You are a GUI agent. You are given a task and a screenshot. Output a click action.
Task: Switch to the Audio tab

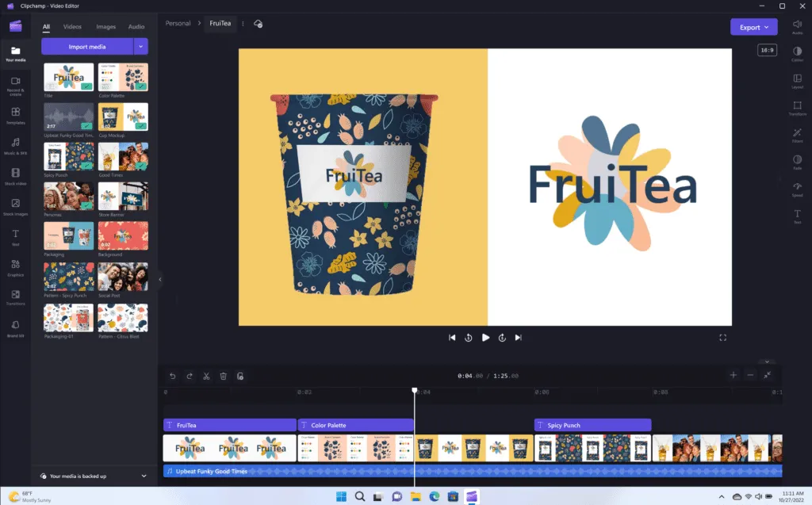(x=136, y=26)
